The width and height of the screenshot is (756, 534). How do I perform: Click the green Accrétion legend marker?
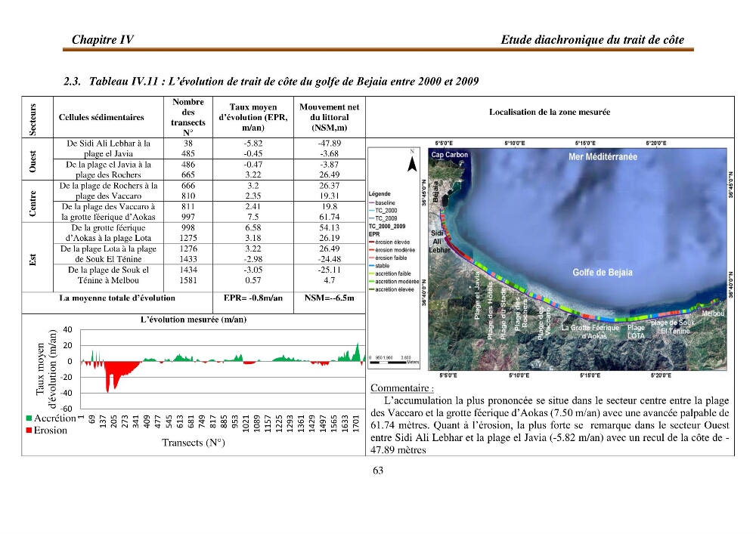click(29, 418)
